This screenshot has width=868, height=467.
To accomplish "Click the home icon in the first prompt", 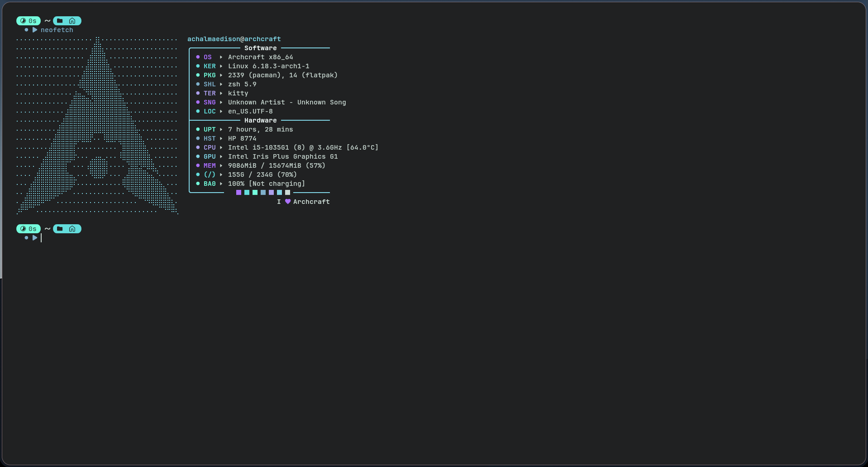I will tap(72, 21).
